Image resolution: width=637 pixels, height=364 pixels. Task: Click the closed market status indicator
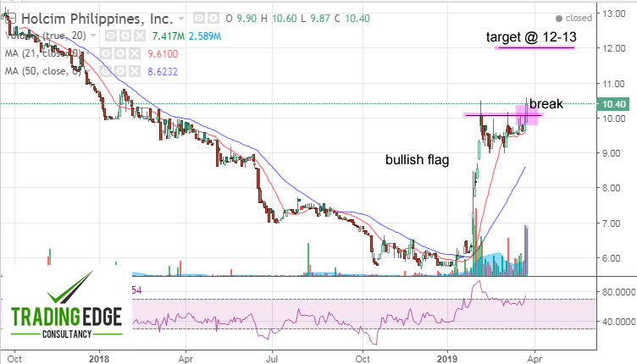coord(573,19)
